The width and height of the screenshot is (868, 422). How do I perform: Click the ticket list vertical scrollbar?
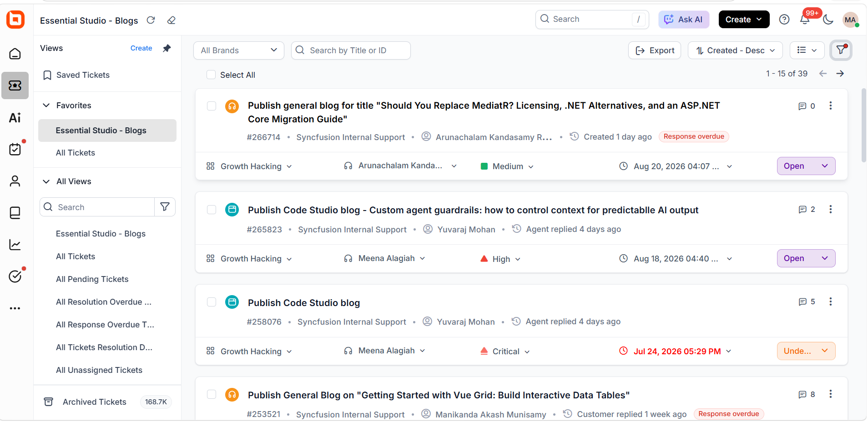coord(864,125)
